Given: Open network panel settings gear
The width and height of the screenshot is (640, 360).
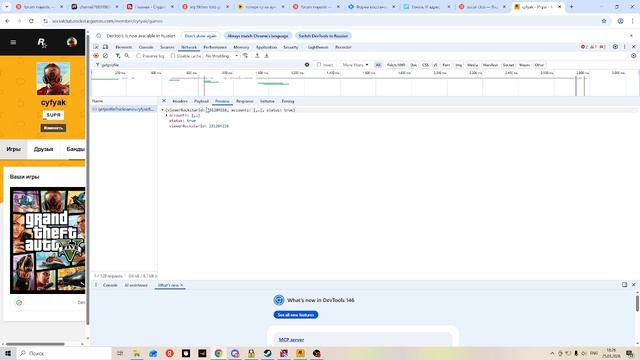Looking at the screenshot, I should click(633, 56).
